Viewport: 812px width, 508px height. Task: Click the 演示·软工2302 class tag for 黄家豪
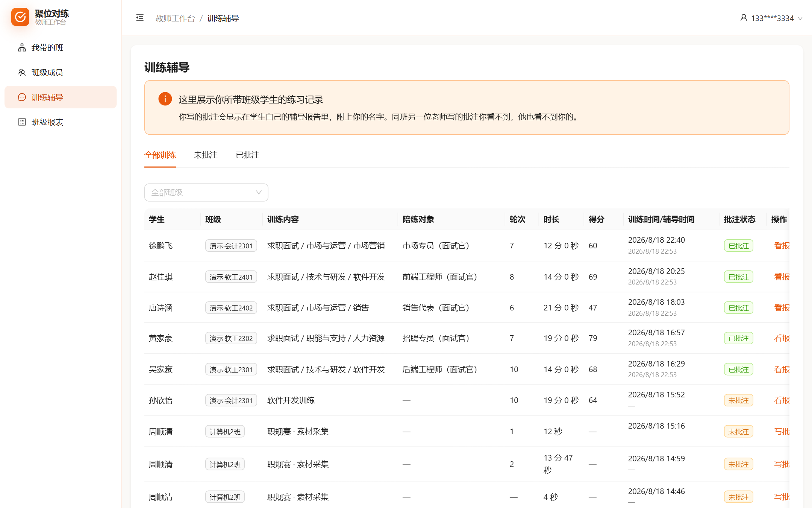(x=231, y=338)
